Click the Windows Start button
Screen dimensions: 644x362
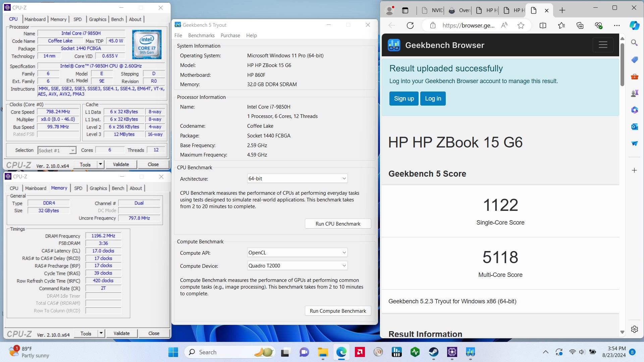click(173, 352)
